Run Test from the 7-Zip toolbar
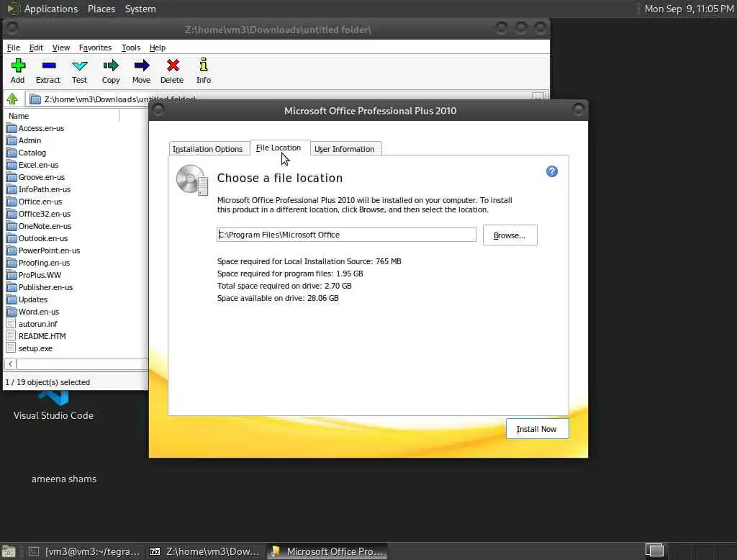This screenshot has width=737, height=560. [x=79, y=66]
